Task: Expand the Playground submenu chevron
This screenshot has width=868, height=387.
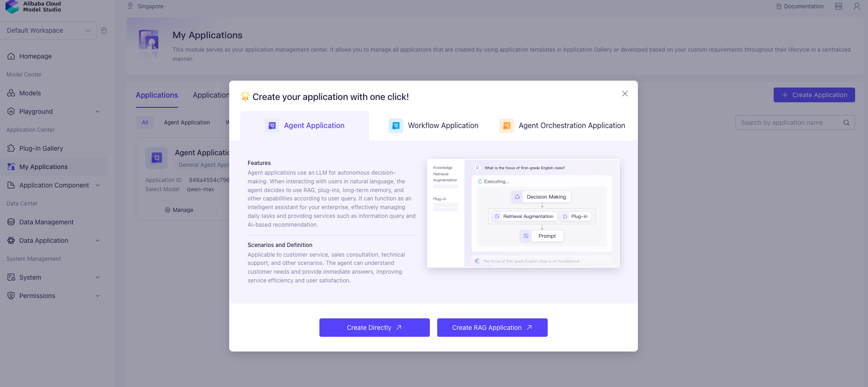Action: pyautogui.click(x=98, y=111)
